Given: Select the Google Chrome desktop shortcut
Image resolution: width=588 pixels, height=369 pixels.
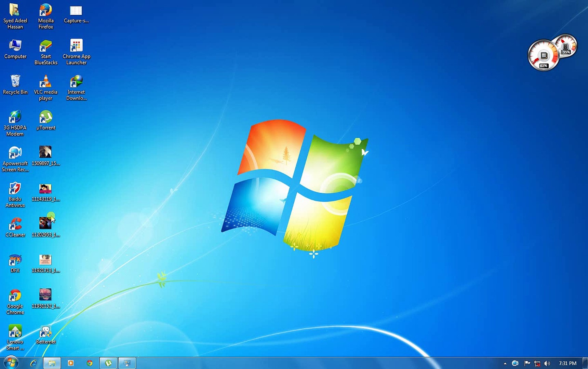Looking at the screenshot, I should 15,302.
